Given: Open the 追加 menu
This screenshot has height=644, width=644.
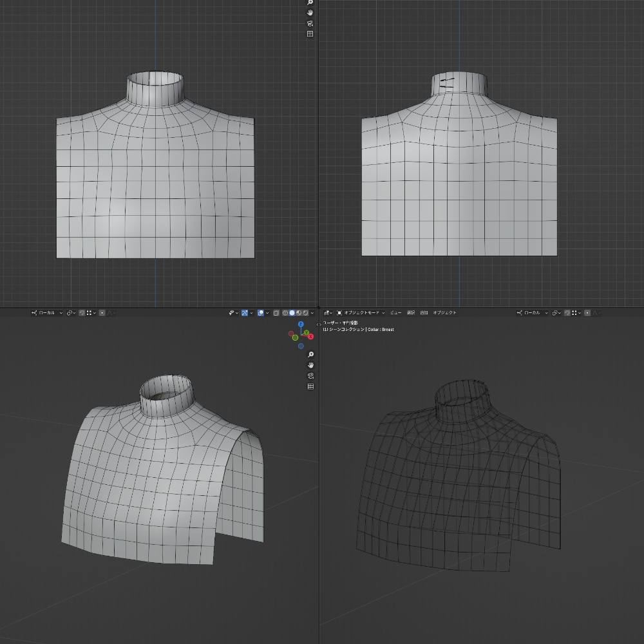Looking at the screenshot, I should tap(424, 312).
